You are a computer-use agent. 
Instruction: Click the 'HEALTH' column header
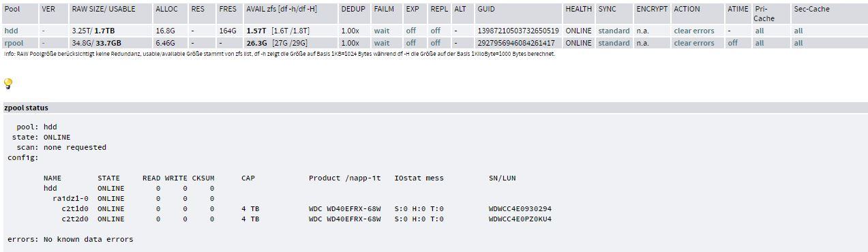pos(578,10)
